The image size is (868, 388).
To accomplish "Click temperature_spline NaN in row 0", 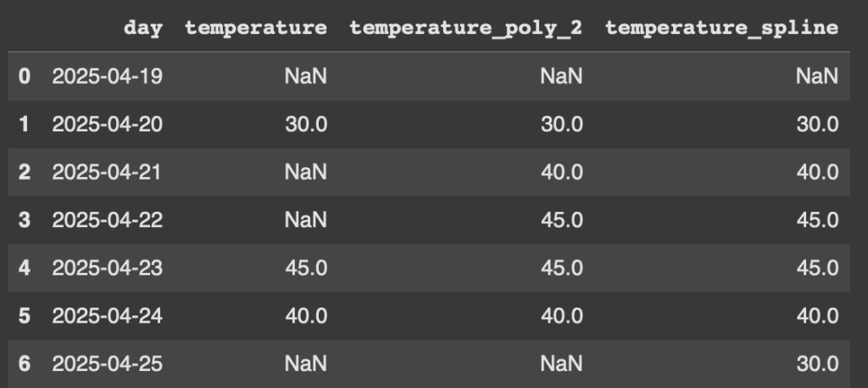I will (x=817, y=76).
